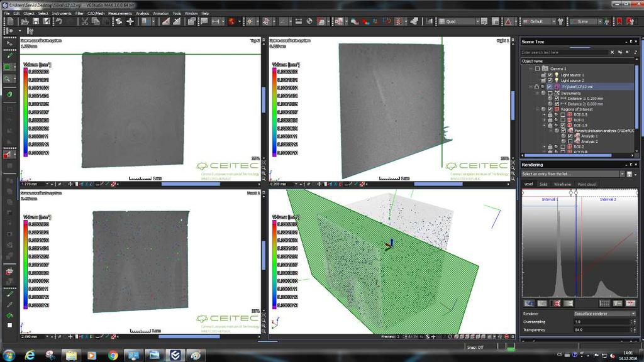
Task: Click the first histogram mode icon below graph
Action: point(529,304)
